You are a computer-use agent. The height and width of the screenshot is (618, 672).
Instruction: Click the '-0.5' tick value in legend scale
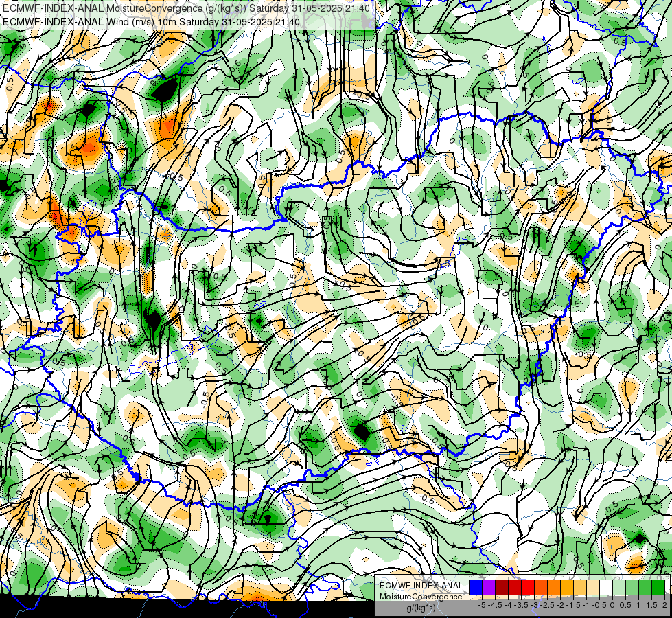(599, 605)
